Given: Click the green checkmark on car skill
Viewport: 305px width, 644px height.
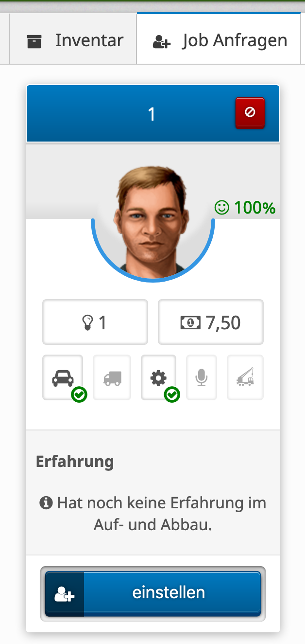Looking at the screenshot, I should pyautogui.click(x=79, y=394).
